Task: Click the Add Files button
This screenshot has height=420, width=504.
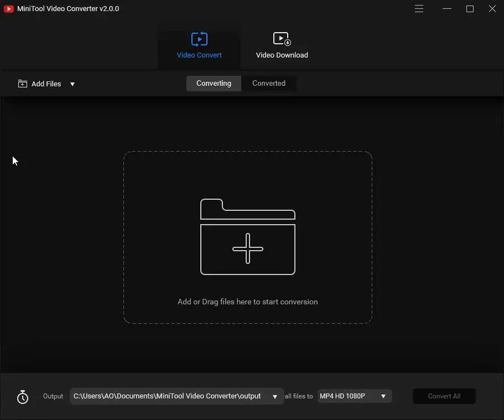Action: tap(39, 84)
